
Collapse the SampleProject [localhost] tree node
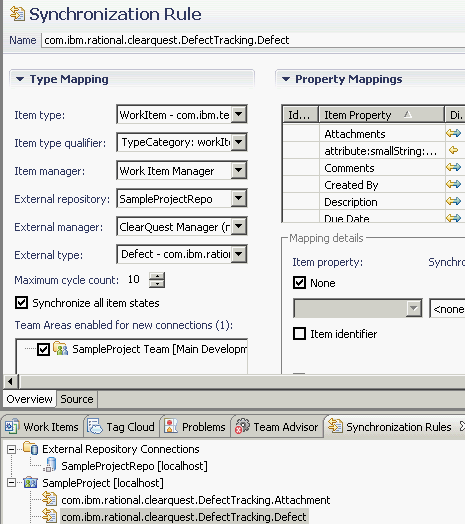(11, 483)
